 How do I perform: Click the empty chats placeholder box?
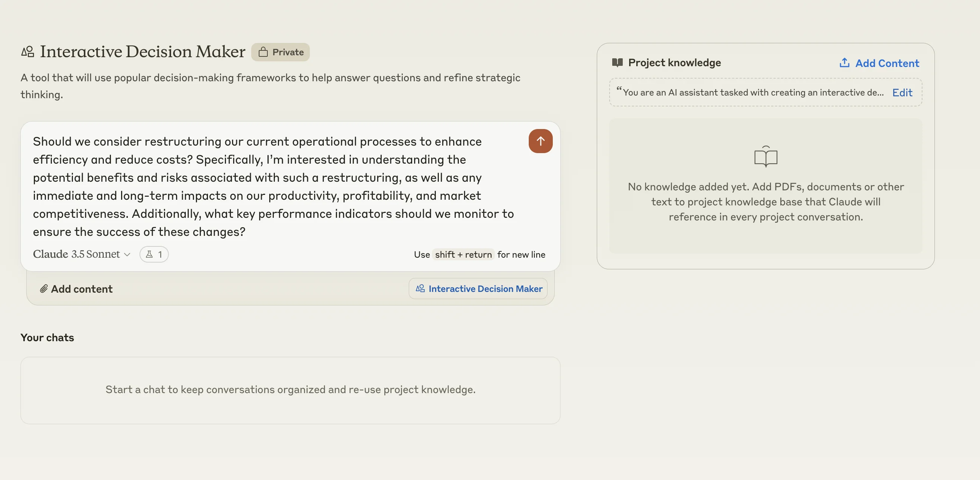point(290,390)
